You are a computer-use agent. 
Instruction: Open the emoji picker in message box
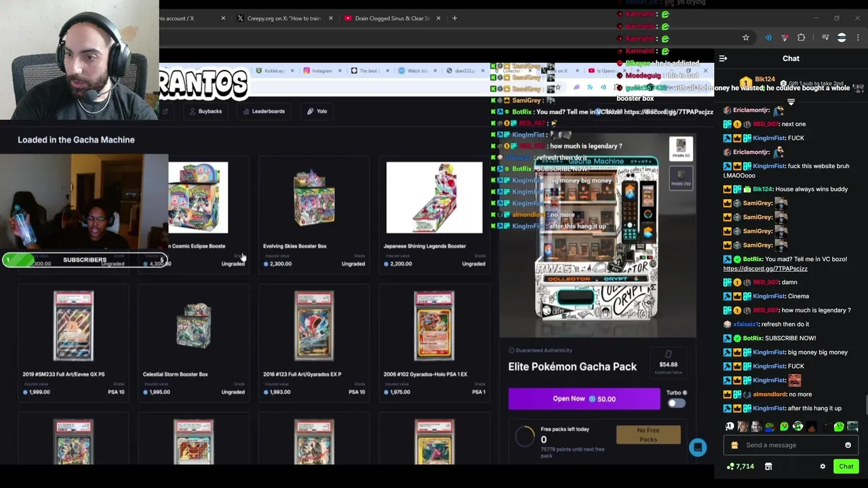tap(848, 445)
